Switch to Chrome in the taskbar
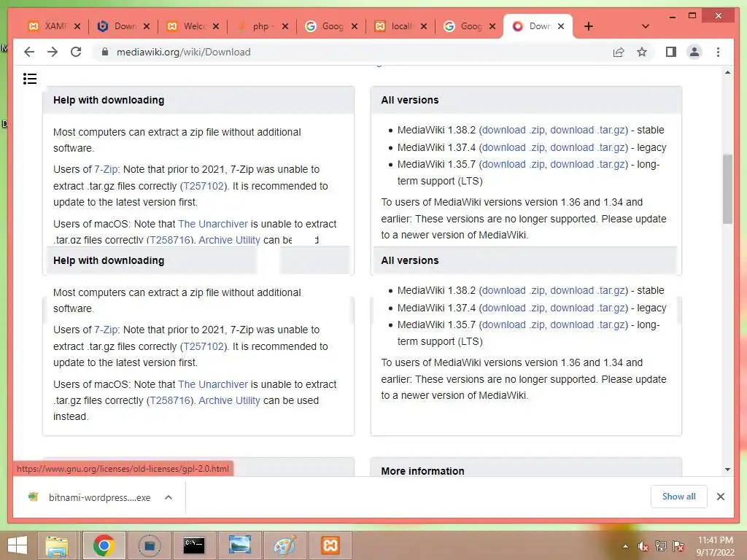This screenshot has width=747, height=560. (104, 545)
